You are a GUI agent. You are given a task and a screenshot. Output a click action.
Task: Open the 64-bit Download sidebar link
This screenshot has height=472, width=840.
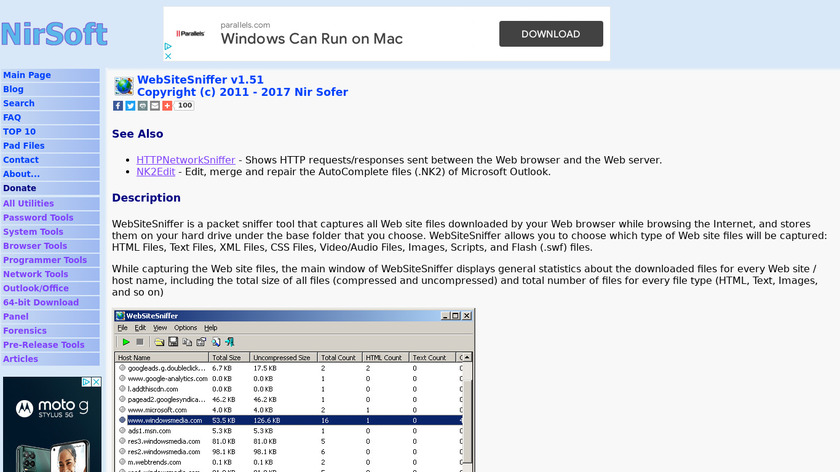pos(41,303)
